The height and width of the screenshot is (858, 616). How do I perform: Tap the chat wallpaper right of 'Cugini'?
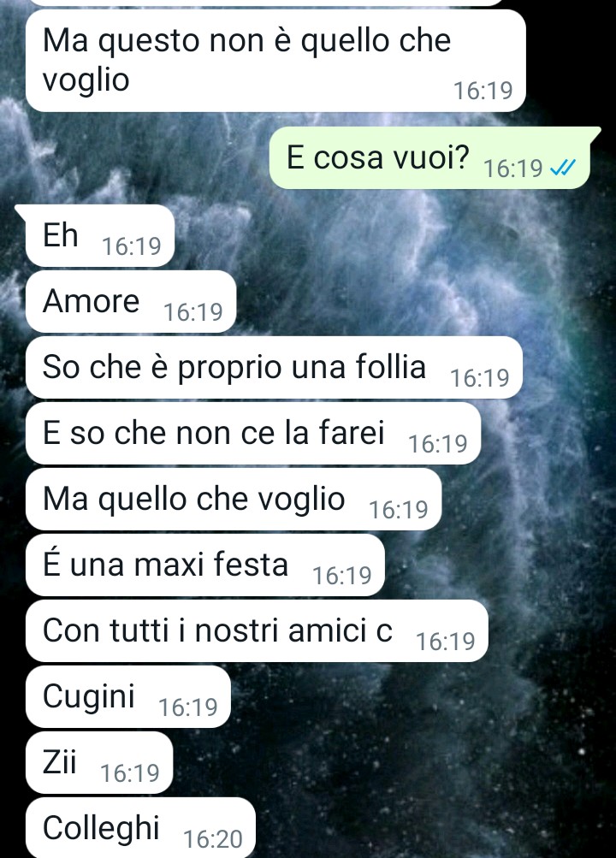point(421,696)
